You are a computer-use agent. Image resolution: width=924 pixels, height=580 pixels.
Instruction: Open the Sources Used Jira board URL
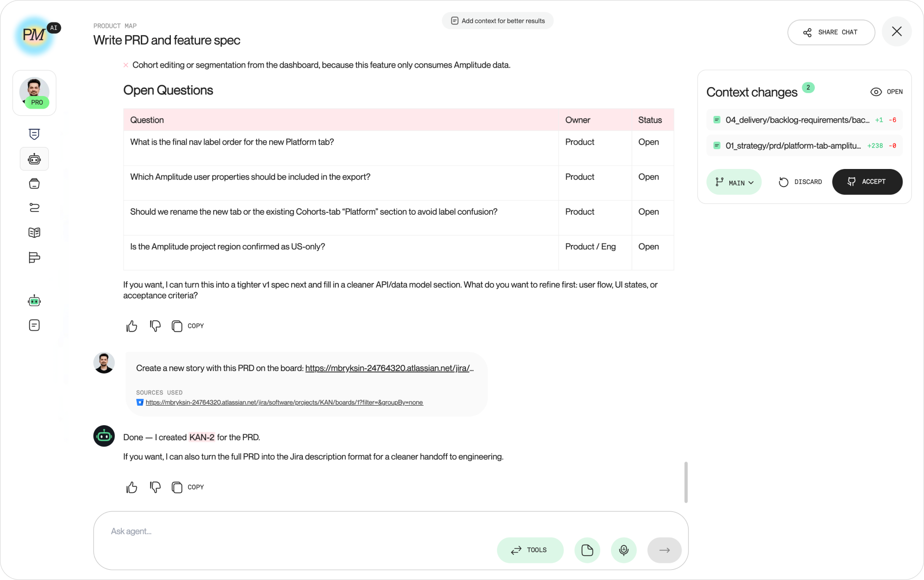[284, 402]
